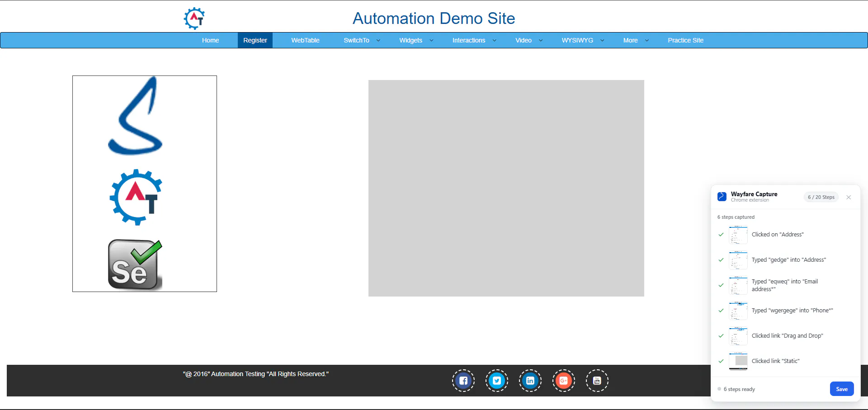Expand the Interactions dropdown arrow
This screenshot has width=868, height=410.
494,40
